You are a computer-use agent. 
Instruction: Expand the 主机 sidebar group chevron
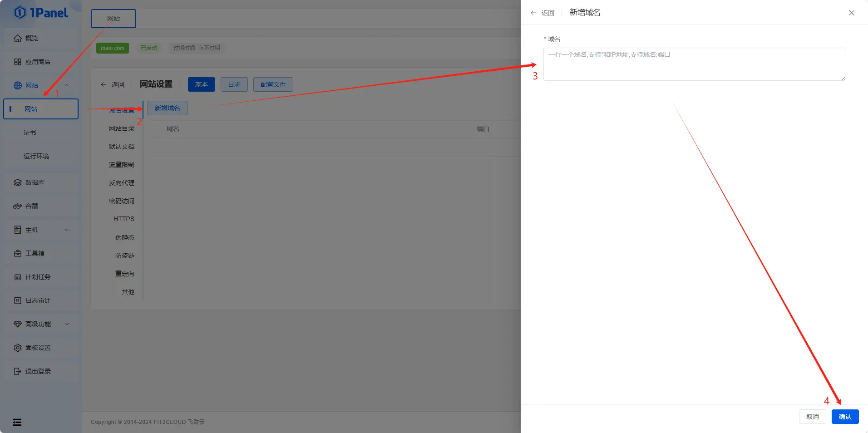(x=67, y=230)
